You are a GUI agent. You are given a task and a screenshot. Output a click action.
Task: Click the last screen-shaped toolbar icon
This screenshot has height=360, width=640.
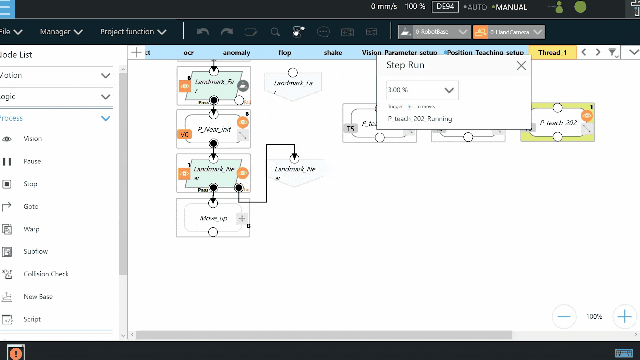pyautogui.click(x=371, y=32)
